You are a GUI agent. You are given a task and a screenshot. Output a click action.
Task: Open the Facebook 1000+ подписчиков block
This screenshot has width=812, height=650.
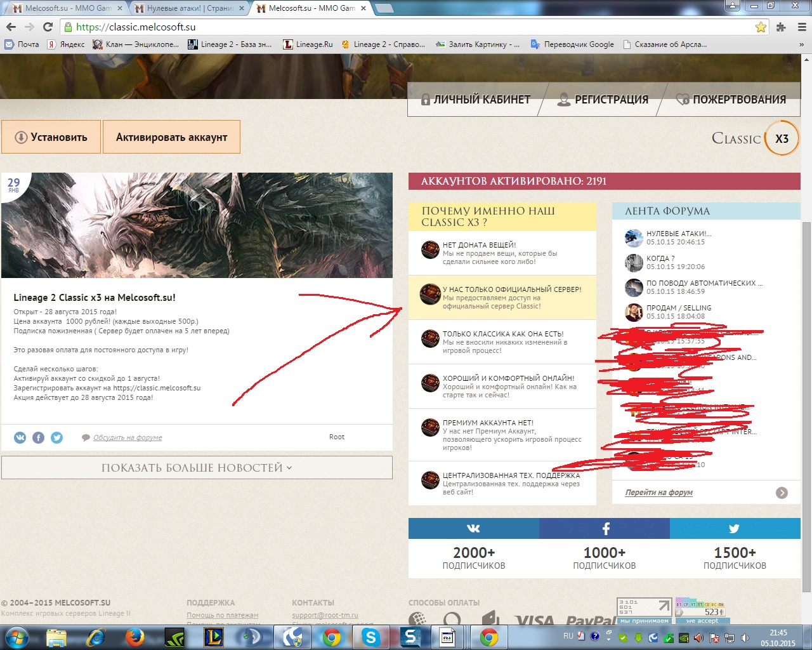point(605,548)
